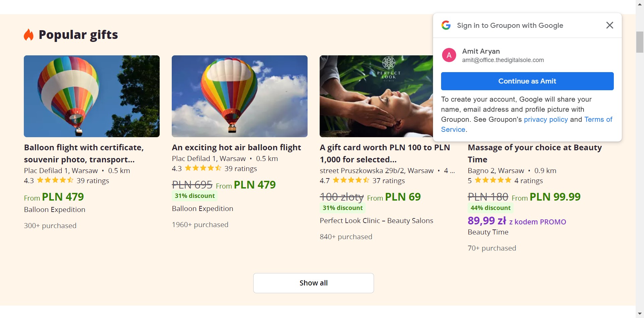Click the Google logo in sign-in popup
This screenshot has width=644, height=318.
click(x=446, y=25)
